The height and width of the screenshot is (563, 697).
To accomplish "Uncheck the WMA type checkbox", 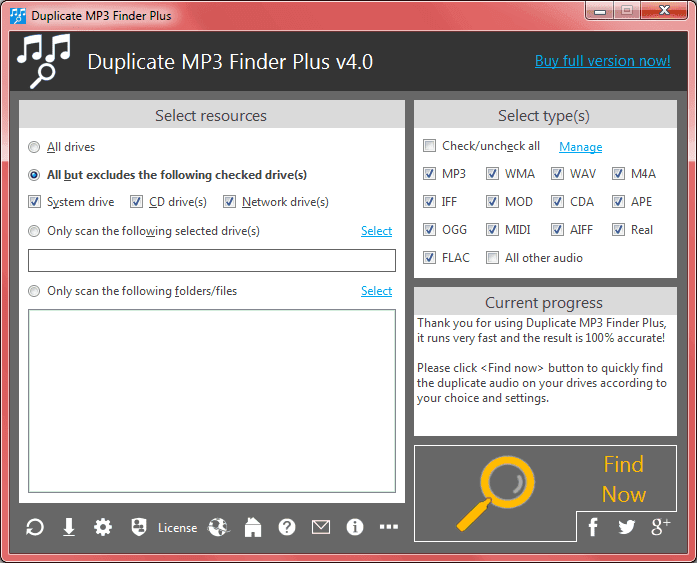I will pyautogui.click(x=492, y=174).
